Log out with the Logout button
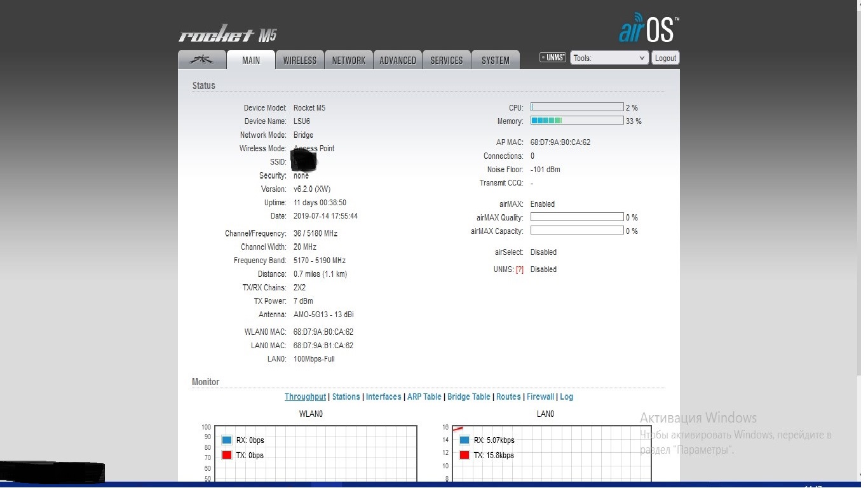 pos(665,58)
